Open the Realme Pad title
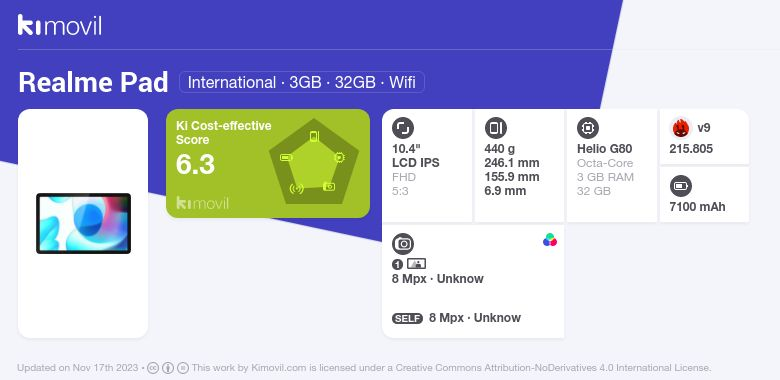 [x=94, y=83]
